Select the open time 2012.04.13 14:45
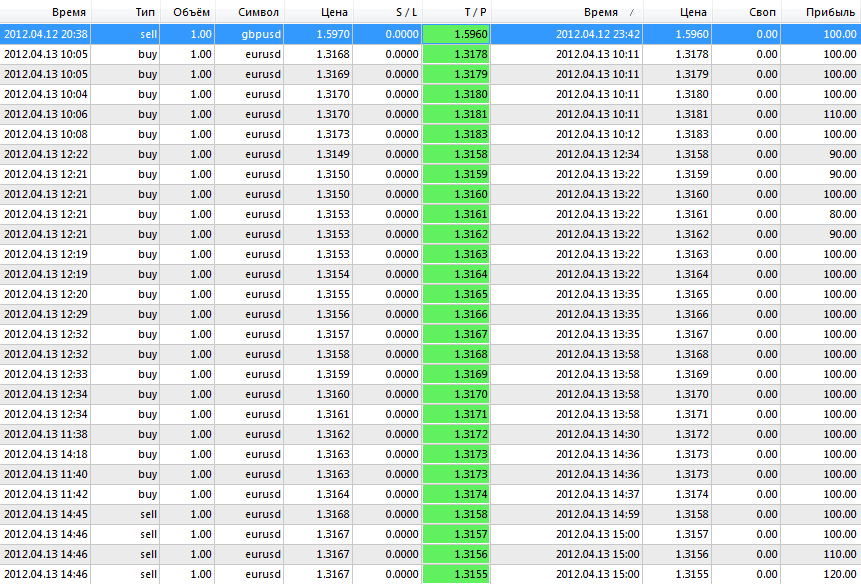 point(46,514)
